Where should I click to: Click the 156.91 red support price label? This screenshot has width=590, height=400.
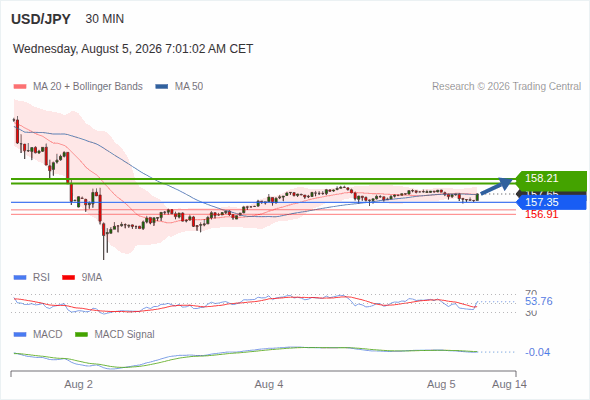coord(541,214)
